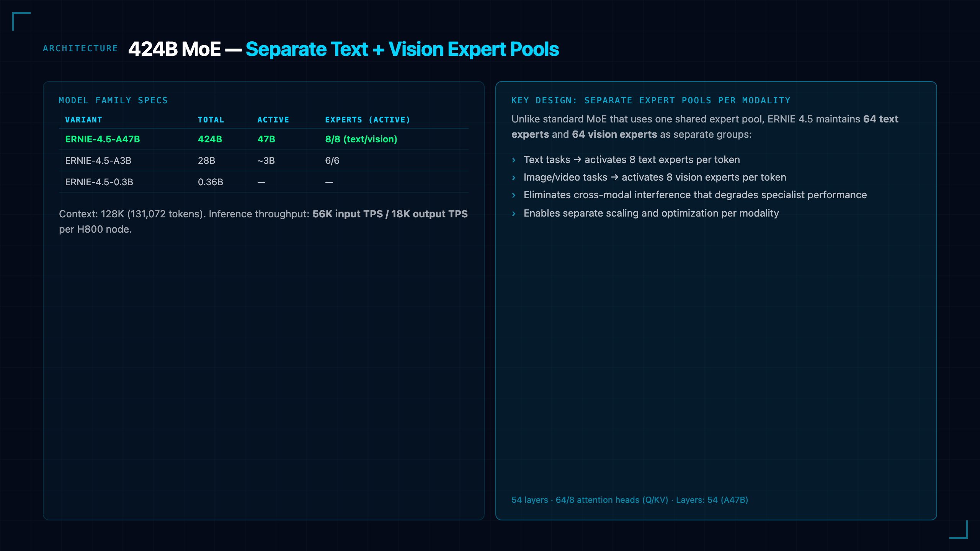The width and height of the screenshot is (980, 551).
Task: Click the 8/8 (text/vision) experts cell
Action: [361, 139]
